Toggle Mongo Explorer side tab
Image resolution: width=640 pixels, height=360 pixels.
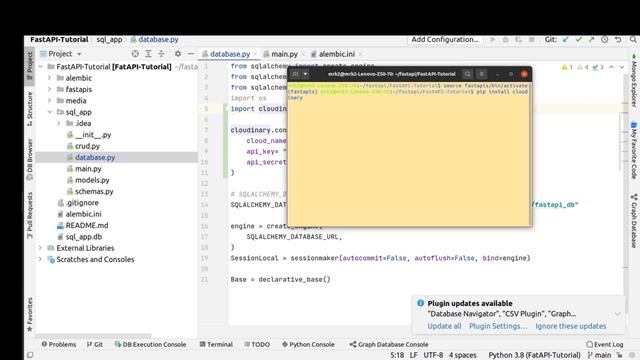[633, 80]
